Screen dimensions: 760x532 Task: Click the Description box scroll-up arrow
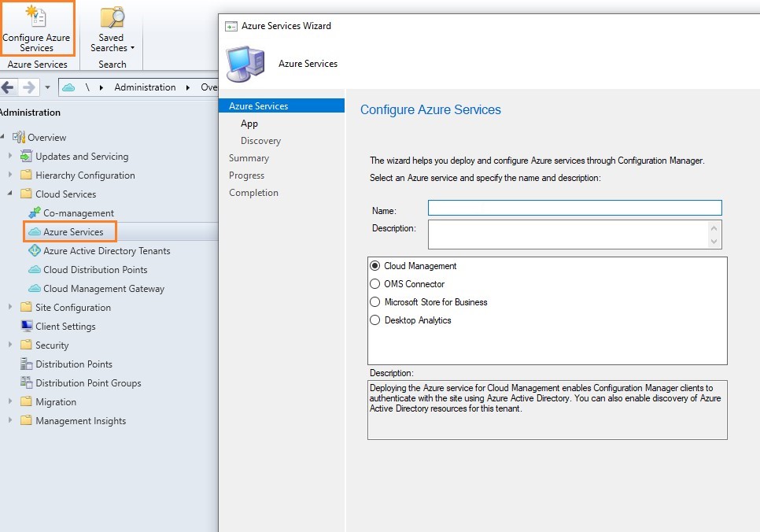(x=714, y=228)
